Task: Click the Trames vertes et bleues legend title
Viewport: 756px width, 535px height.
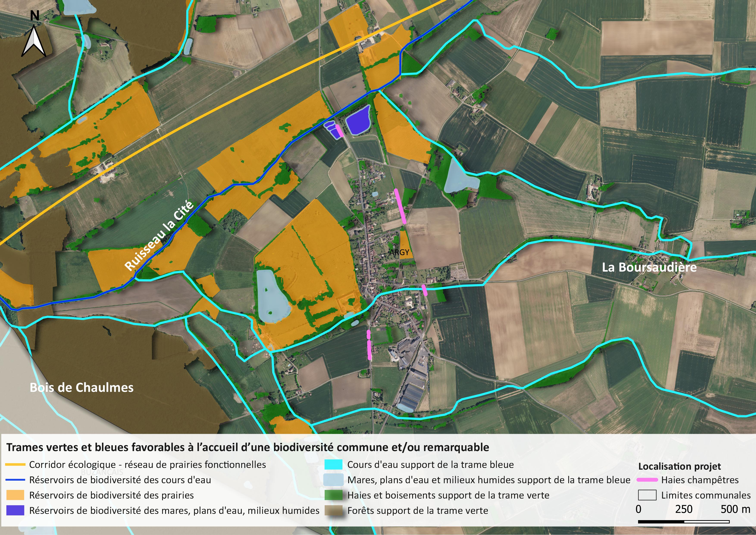Action: 248,447
